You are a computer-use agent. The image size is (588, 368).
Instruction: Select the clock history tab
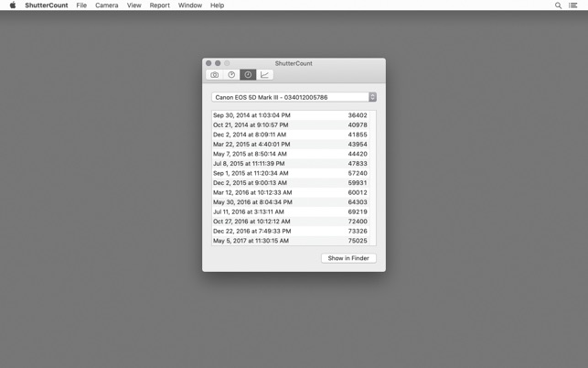[248, 75]
